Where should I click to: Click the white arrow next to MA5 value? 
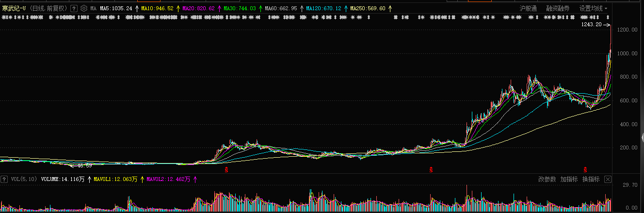coord(137,8)
